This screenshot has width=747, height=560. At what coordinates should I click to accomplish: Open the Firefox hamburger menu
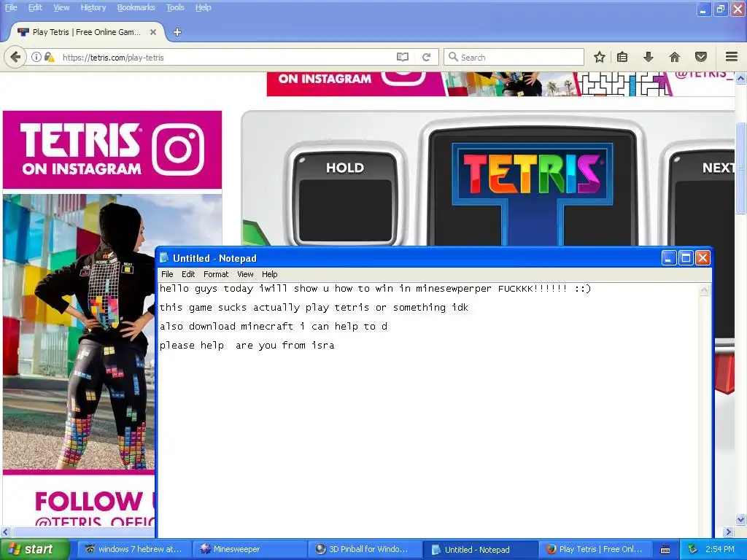pos(732,57)
